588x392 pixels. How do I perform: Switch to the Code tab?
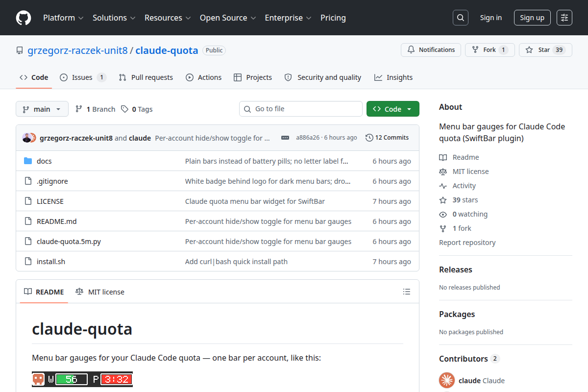coord(34,77)
